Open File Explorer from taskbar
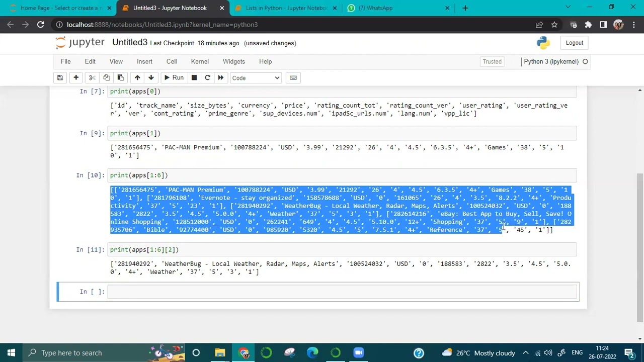 [x=220, y=352]
